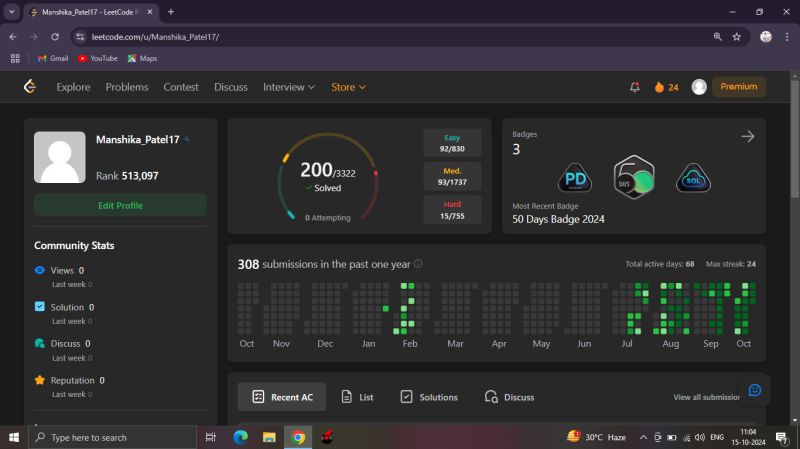Open the tab search dropdown arrow
Viewport: 800px width, 449px height.
[11, 12]
